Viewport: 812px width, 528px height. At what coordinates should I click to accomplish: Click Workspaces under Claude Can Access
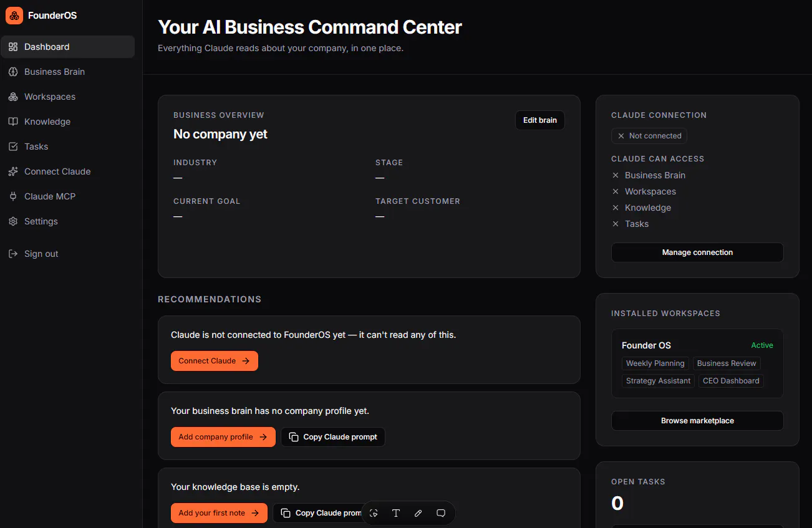pos(650,191)
